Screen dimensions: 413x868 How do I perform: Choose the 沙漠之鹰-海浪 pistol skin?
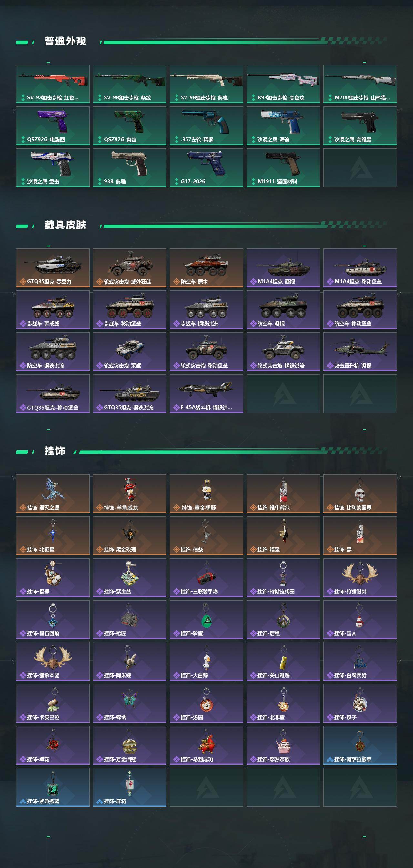(283, 126)
